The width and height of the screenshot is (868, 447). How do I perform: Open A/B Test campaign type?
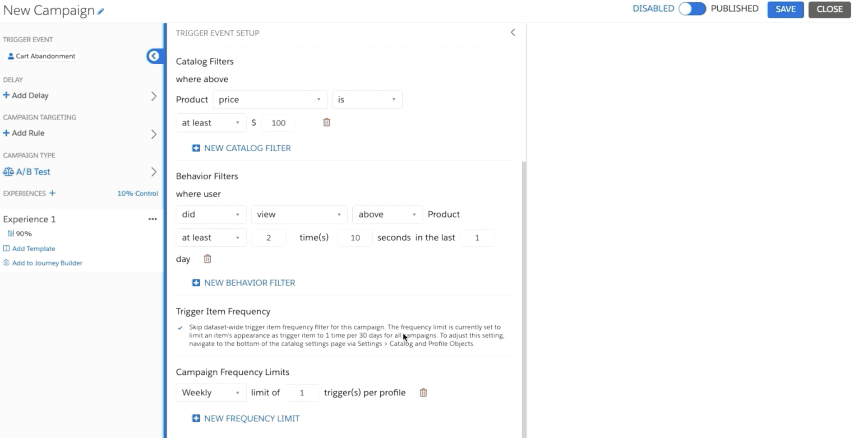27,172
